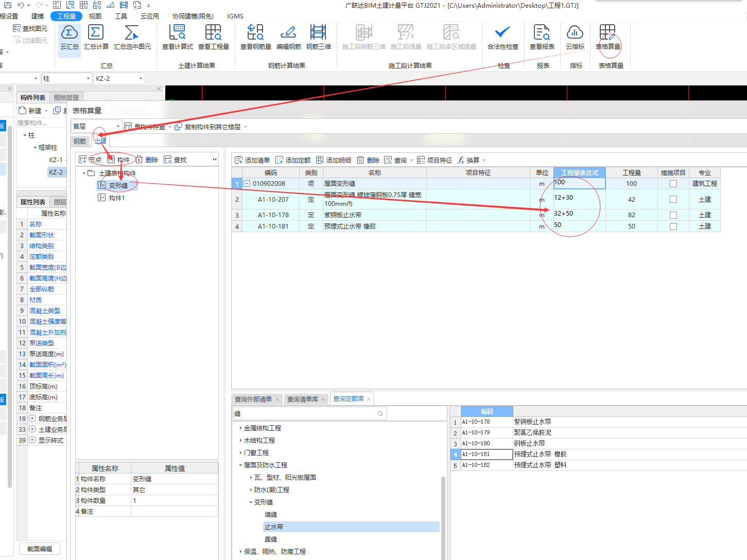Viewport: 747px width, 560px height.
Task: Open the 首层 floor dropdown
Action: click(x=96, y=126)
